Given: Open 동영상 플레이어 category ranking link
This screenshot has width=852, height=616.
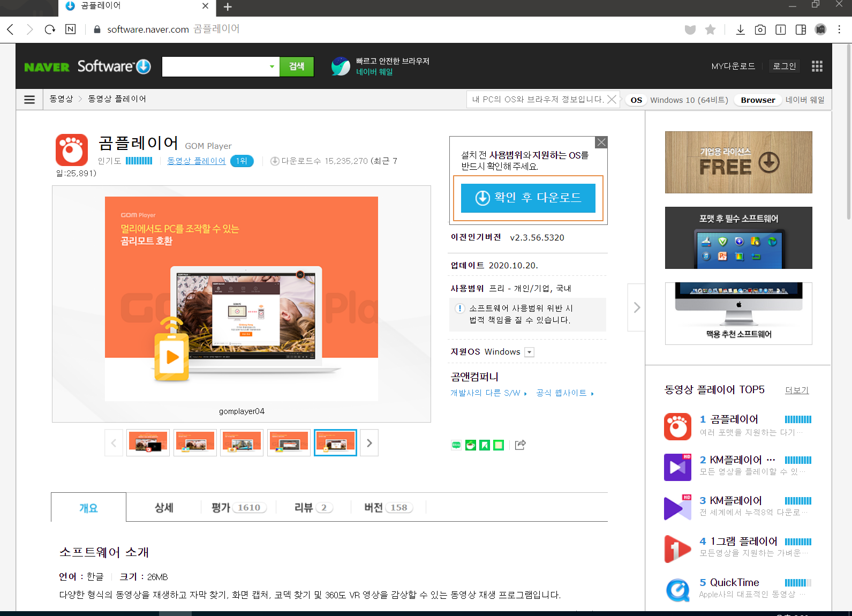Looking at the screenshot, I should click(x=196, y=161).
